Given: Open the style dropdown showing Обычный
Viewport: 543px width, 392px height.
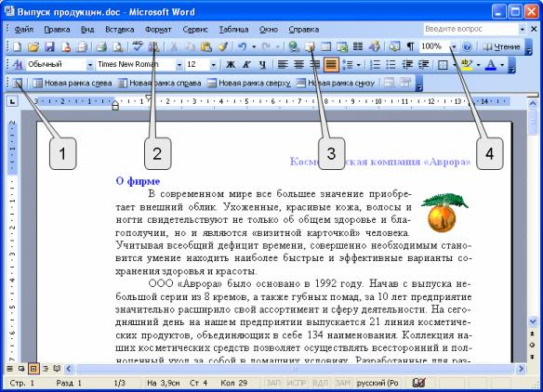Looking at the screenshot, I should pos(89,65).
